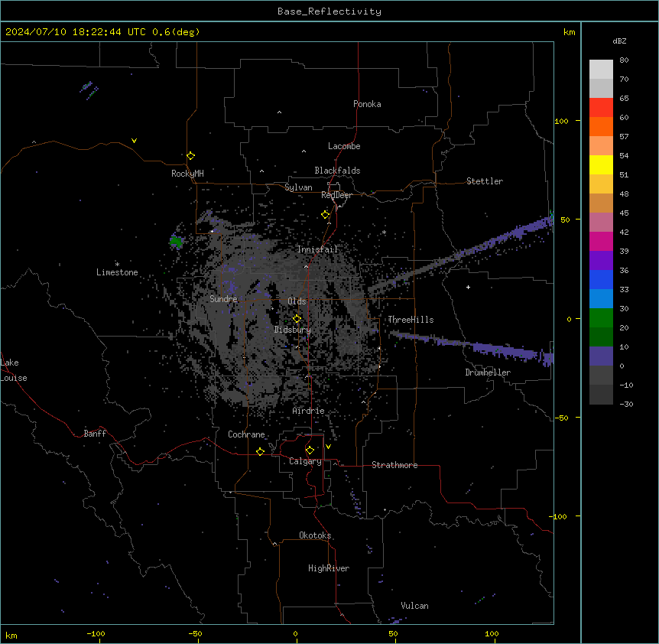Select the Lake Louise label
Screen dimensions: 659x644
14,370
